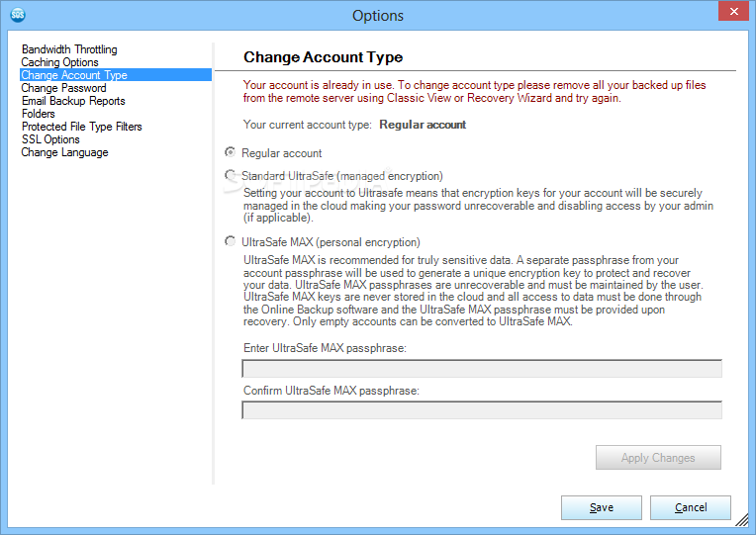Click the Save button
The width and height of the screenshot is (756, 535).
602,507
